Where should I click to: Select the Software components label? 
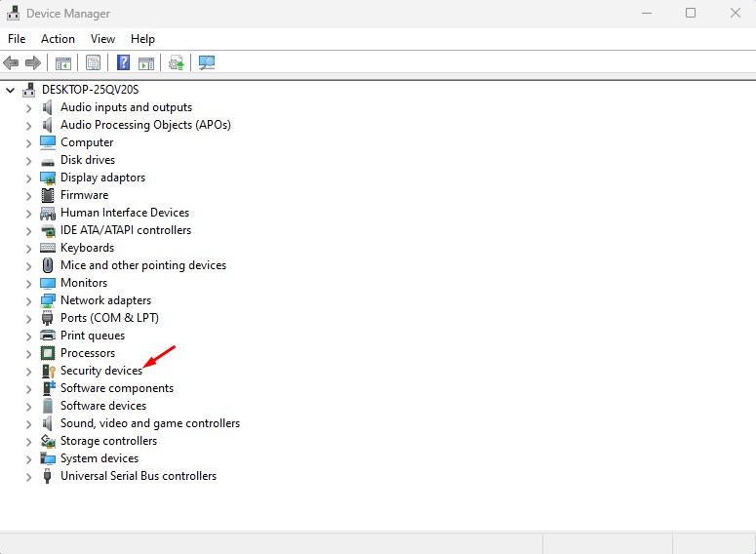point(117,388)
